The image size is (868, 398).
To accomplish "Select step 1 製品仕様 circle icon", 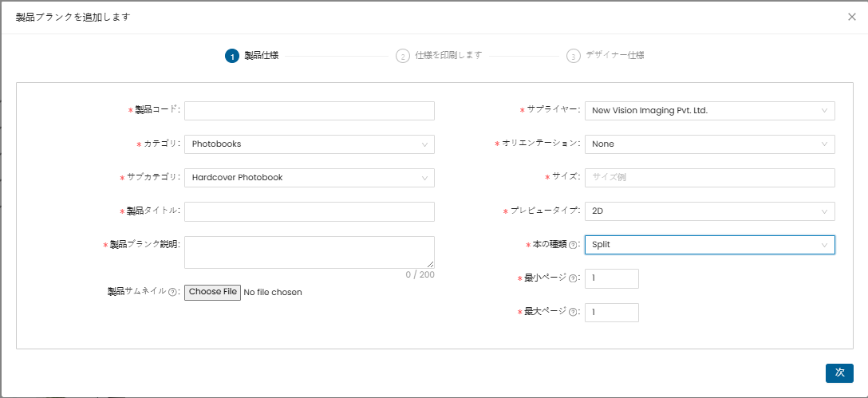I will [x=231, y=56].
